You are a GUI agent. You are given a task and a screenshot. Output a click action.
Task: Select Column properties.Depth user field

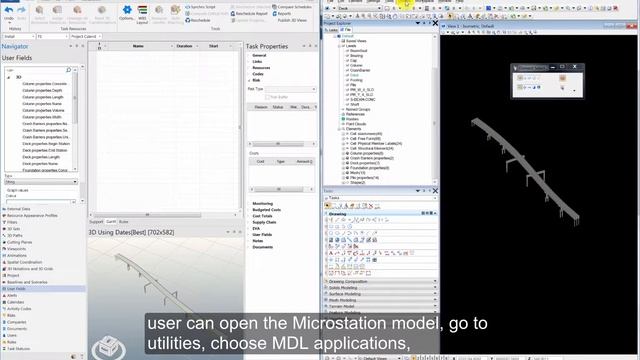[x=42, y=90]
